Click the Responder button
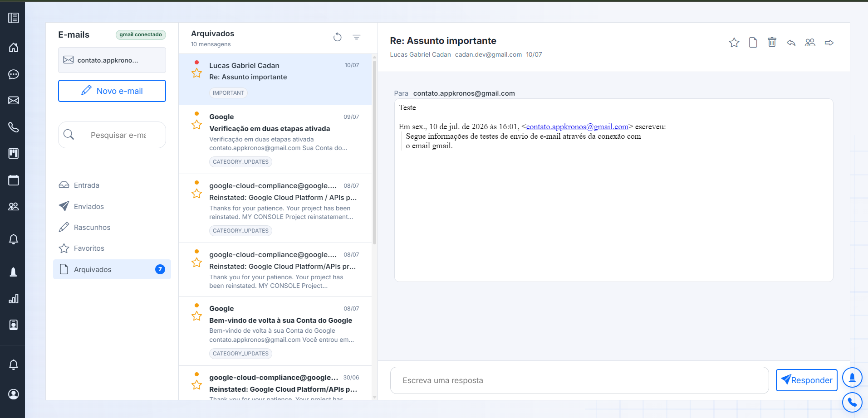 point(807,380)
